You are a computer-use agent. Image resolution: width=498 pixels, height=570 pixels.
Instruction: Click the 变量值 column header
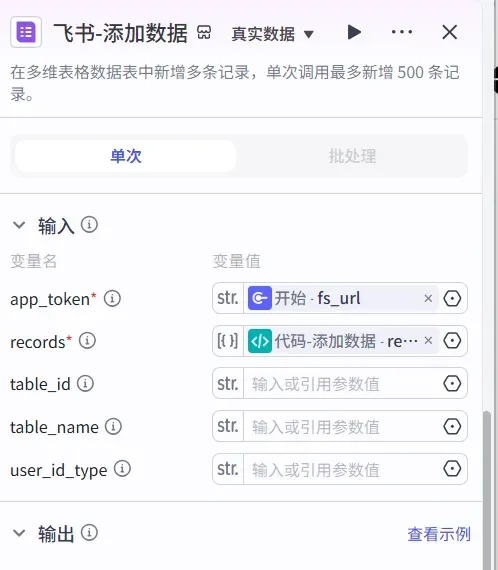click(236, 261)
